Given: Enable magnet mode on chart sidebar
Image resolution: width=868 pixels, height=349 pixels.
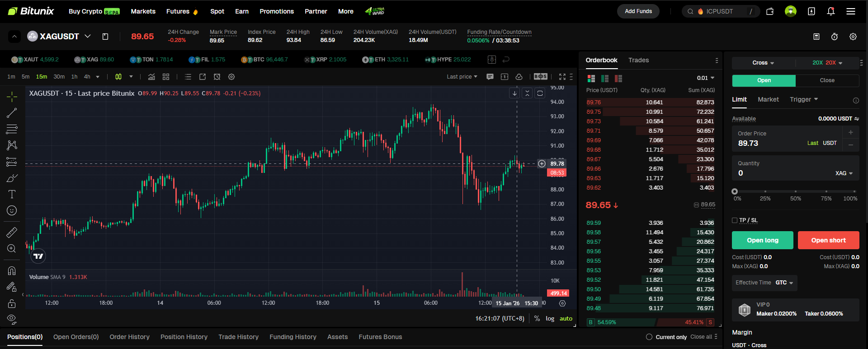Looking at the screenshot, I should click(x=12, y=271).
